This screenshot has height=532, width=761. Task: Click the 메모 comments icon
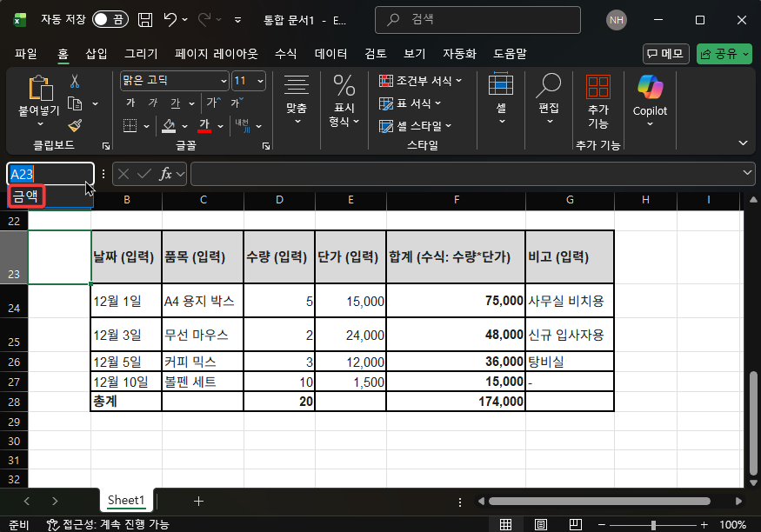pos(665,53)
